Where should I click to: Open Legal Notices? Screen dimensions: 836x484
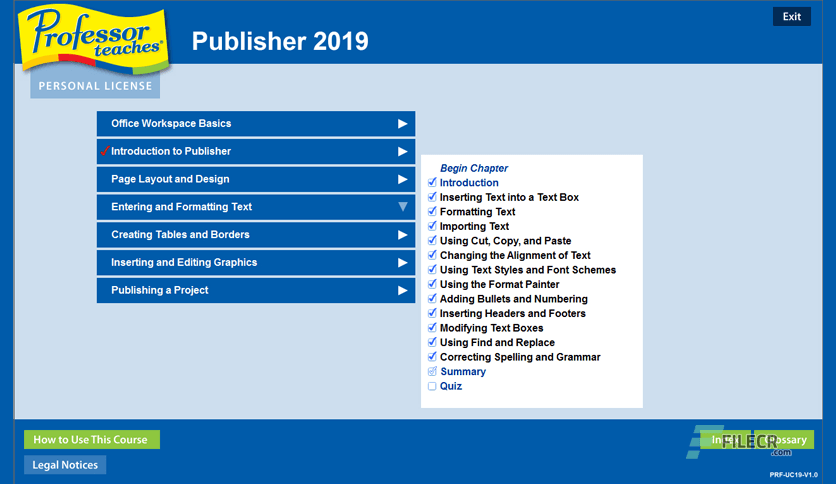click(65, 465)
